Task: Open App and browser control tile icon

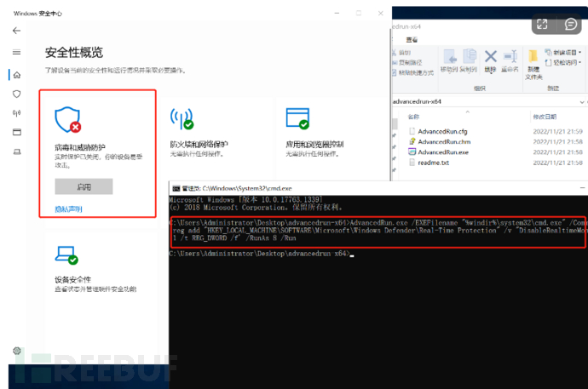Action: 297,118
